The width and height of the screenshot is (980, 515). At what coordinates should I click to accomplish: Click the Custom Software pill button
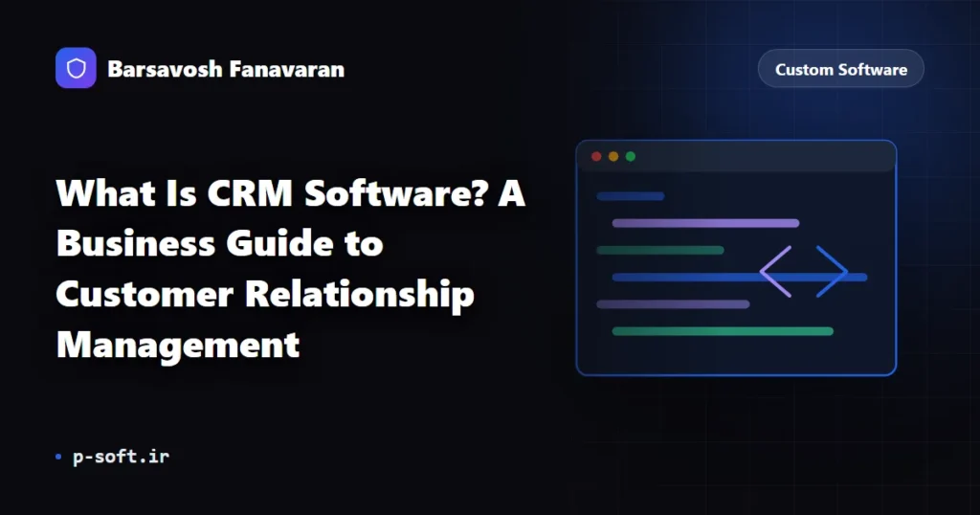click(840, 69)
